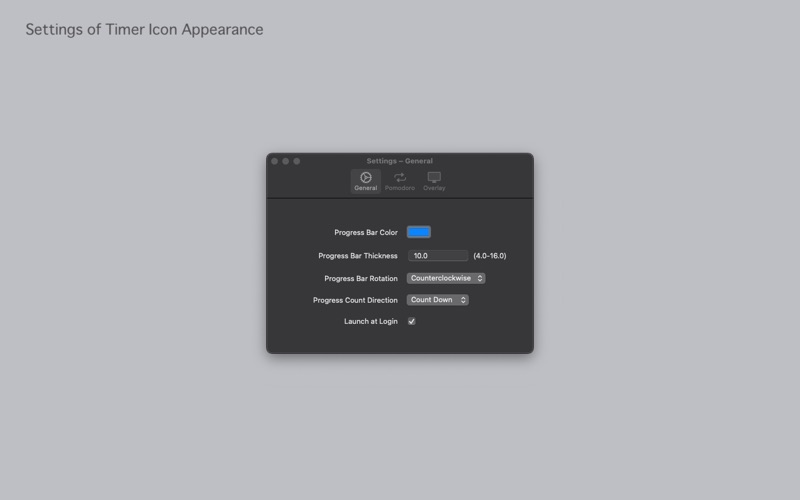800x500 pixels.
Task: Click the Progress Bar Rotation label
Action: point(361,279)
